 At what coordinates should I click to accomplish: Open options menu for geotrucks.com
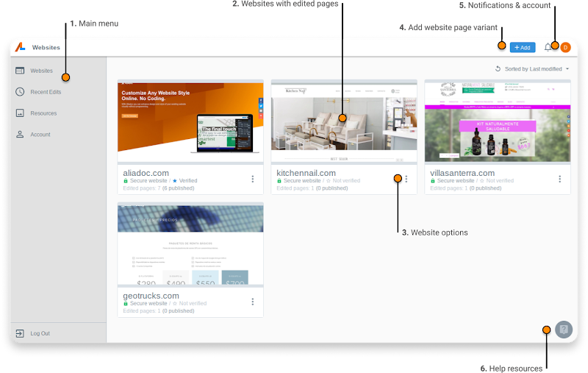point(253,302)
